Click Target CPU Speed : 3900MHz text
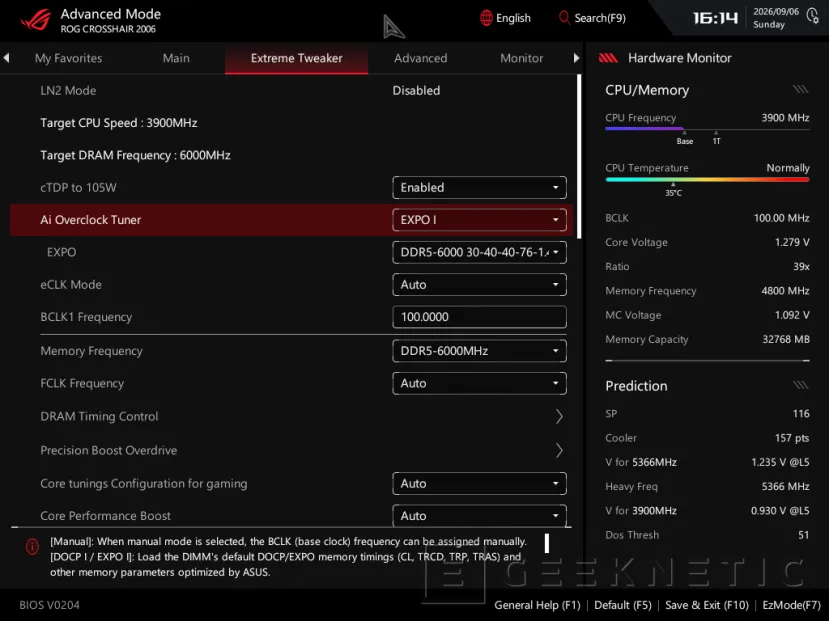 click(x=119, y=123)
